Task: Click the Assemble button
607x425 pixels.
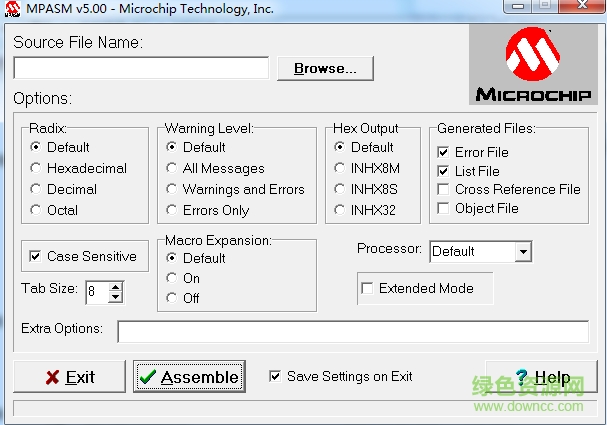Action: click(x=189, y=377)
